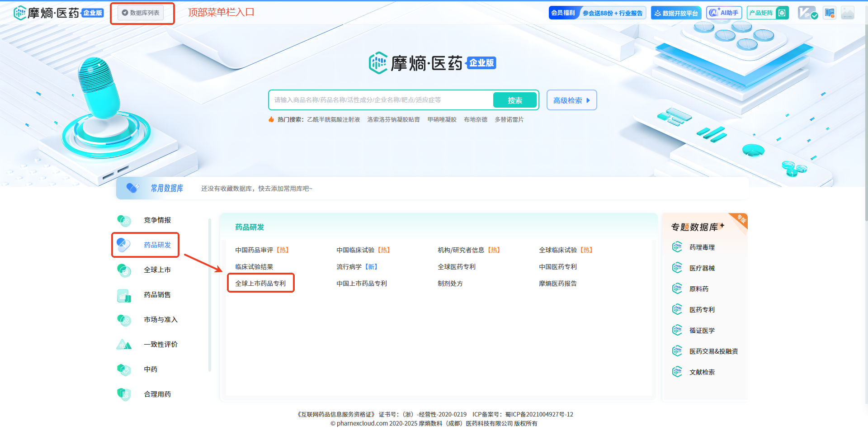Click the 合理用药 shield icon

click(123, 394)
